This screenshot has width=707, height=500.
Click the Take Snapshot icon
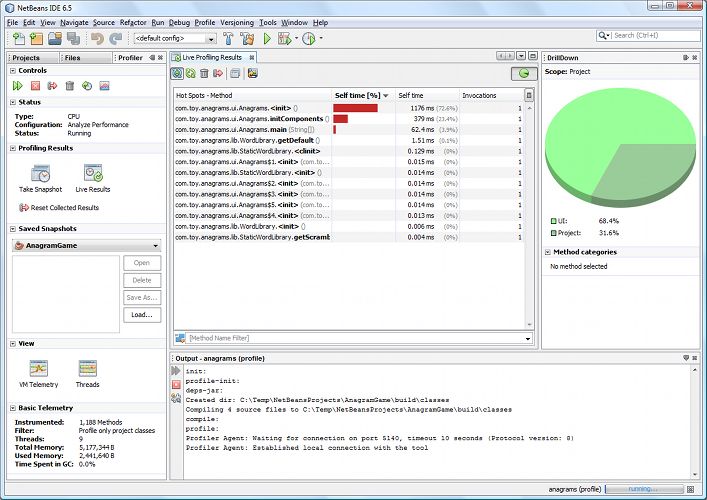[41, 174]
